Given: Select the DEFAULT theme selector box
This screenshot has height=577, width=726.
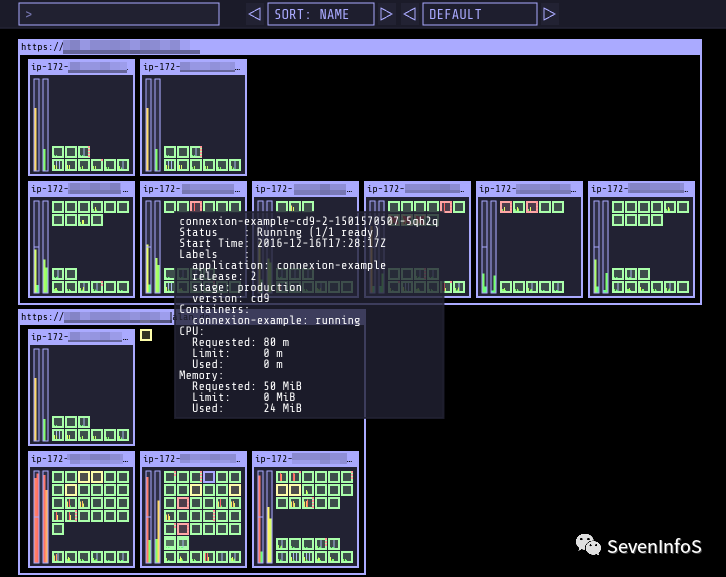Looking at the screenshot, I should click(x=480, y=14).
